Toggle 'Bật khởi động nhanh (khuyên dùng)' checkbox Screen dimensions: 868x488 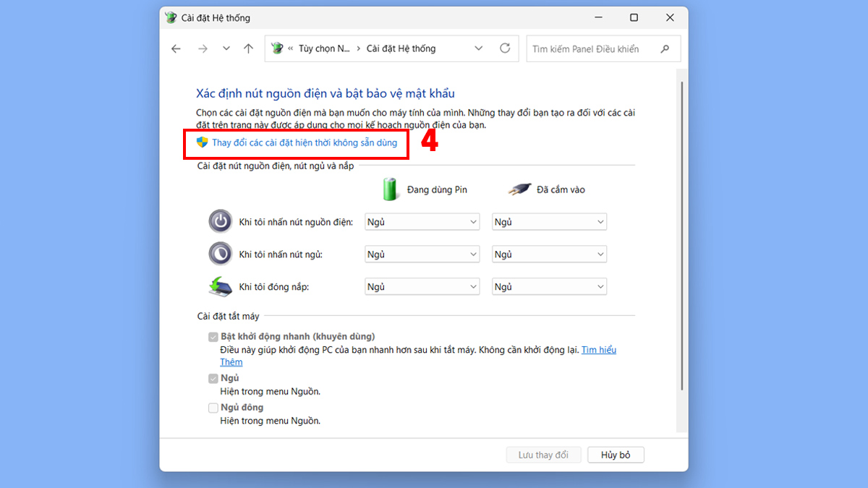pos(213,336)
